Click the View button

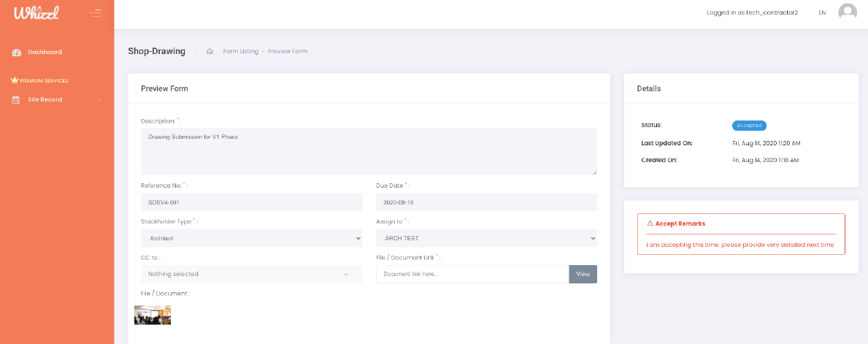pyautogui.click(x=583, y=274)
